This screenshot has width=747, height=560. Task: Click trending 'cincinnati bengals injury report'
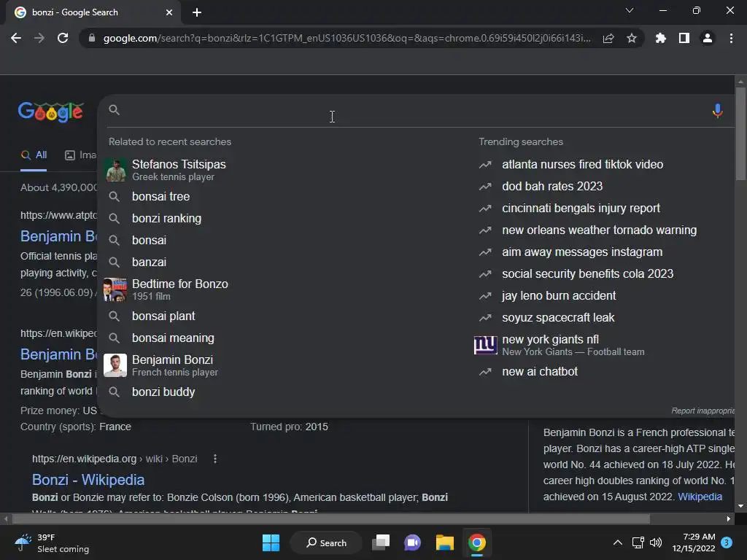[x=581, y=208]
